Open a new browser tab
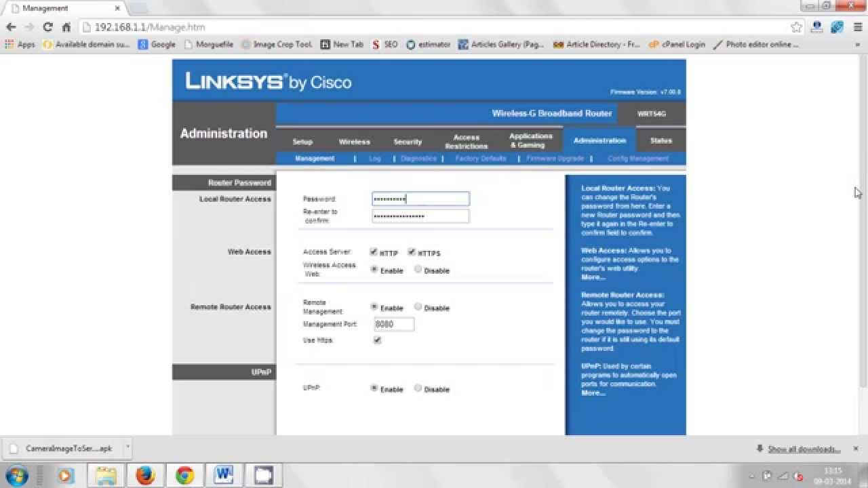Screen dimensions: 868x488 click(138, 8)
